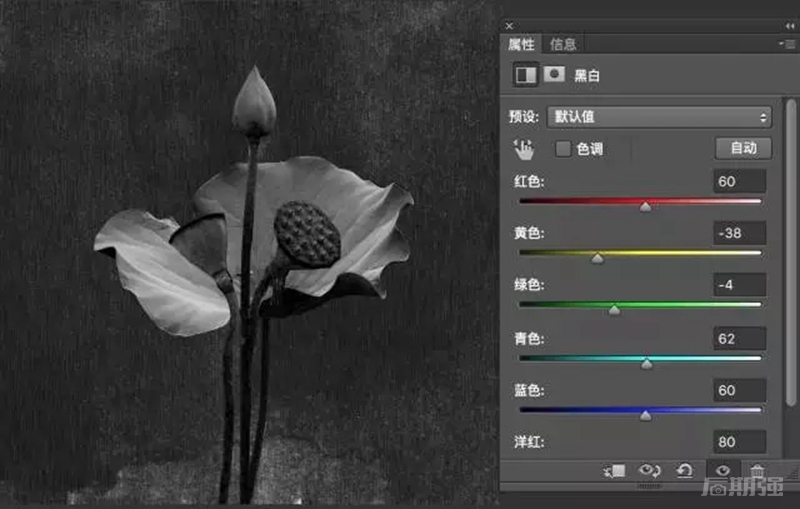Click the lotus seed pod in the canvas
Image resolution: width=800 pixels, height=509 pixels.
(x=307, y=234)
